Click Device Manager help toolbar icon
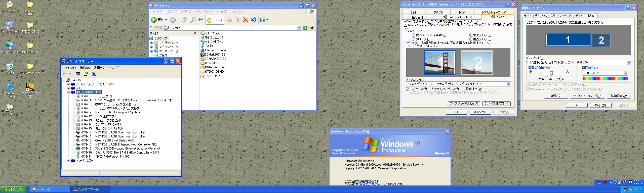This screenshot has height=193, width=644. coord(86,74)
